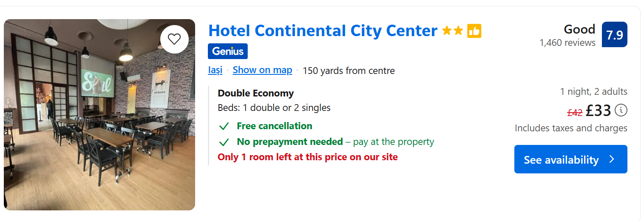Open the Hotel Continental City Center title
This screenshot has height=221, width=644.
click(323, 31)
